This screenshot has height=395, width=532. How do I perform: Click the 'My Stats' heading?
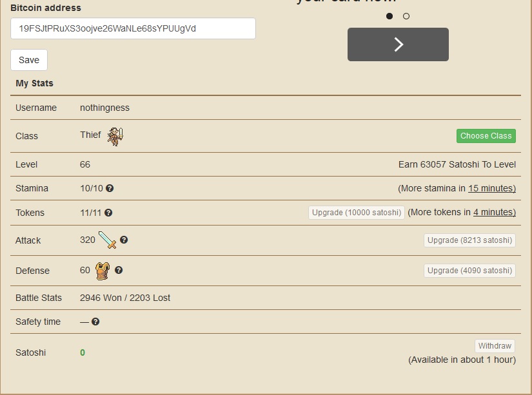pyautogui.click(x=35, y=83)
